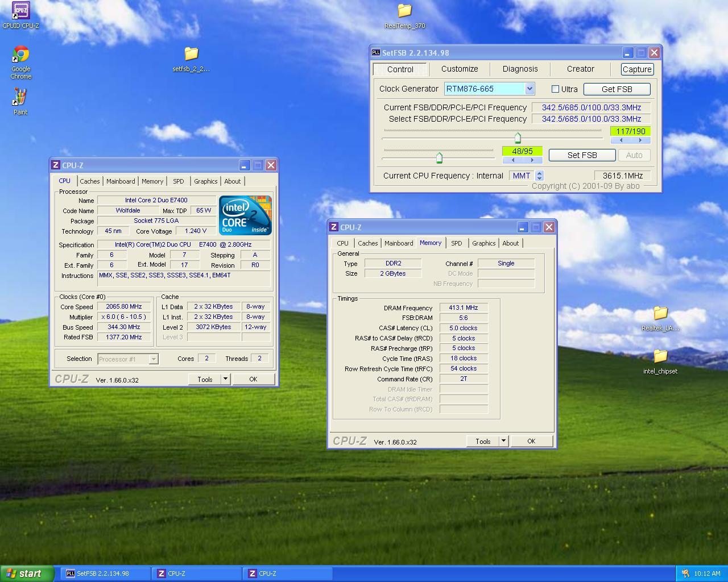Click the left arrow under 48/95
The image size is (728, 582).
click(x=512, y=160)
